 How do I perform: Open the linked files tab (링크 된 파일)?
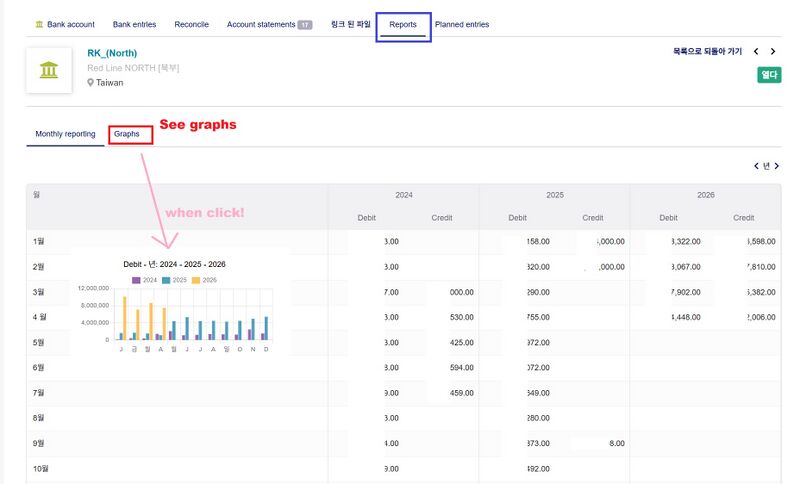coord(351,24)
